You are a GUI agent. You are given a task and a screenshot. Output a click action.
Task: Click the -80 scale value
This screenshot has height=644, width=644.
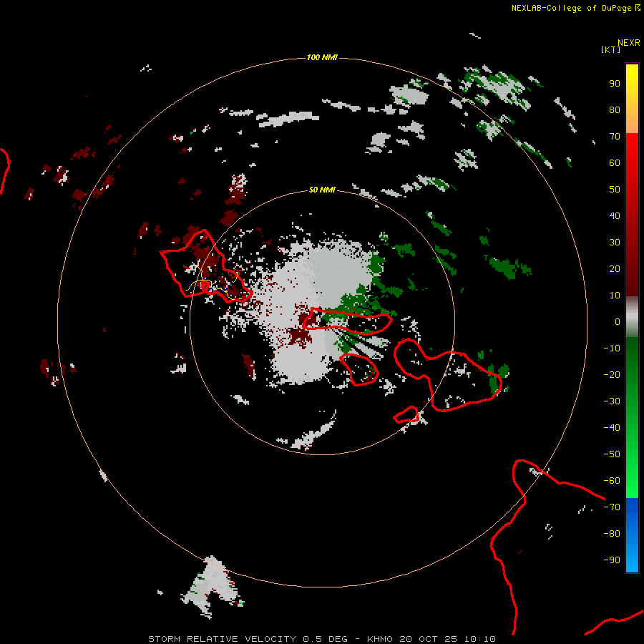(x=612, y=534)
